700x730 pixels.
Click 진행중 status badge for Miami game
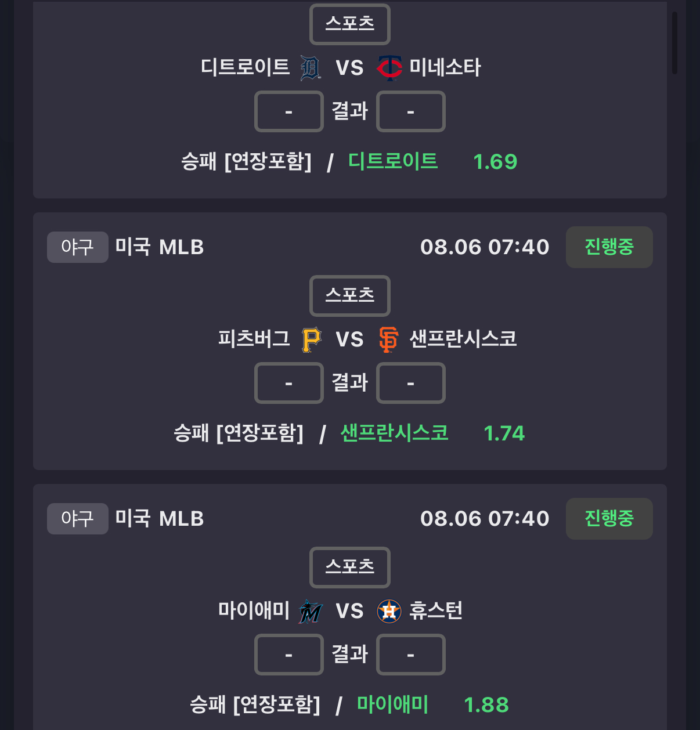tap(609, 519)
